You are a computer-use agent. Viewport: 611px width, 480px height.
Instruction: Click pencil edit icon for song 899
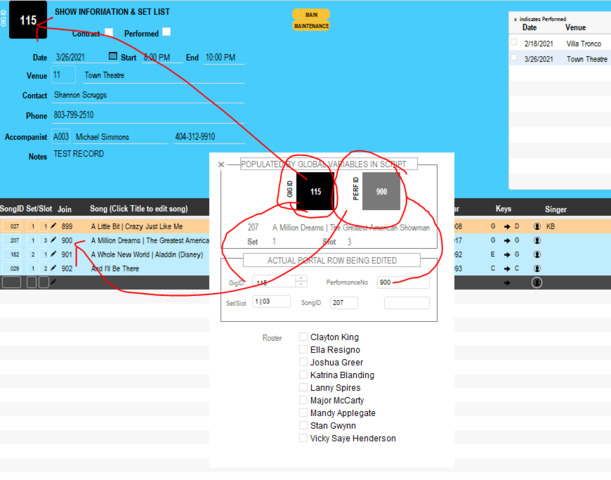click(54, 227)
